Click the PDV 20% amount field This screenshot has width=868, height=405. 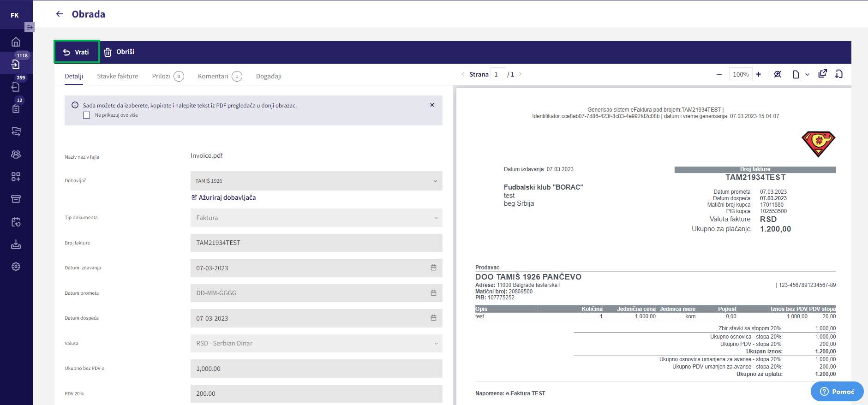(x=316, y=393)
